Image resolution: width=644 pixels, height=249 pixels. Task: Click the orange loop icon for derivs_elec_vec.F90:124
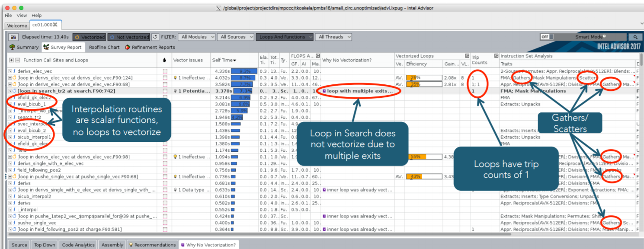14,78
